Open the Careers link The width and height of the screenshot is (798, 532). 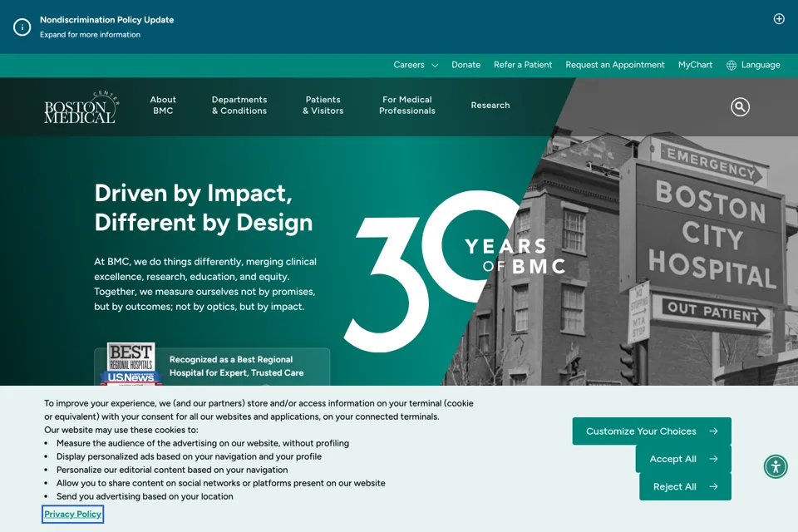coord(409,65)
